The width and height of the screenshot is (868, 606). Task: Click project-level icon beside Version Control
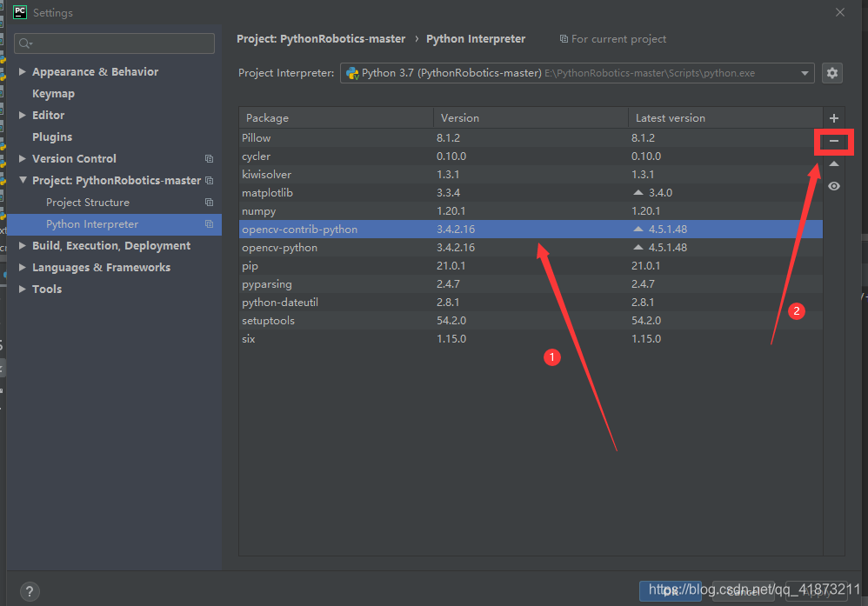pyautogui.click(x=209, y=159)
